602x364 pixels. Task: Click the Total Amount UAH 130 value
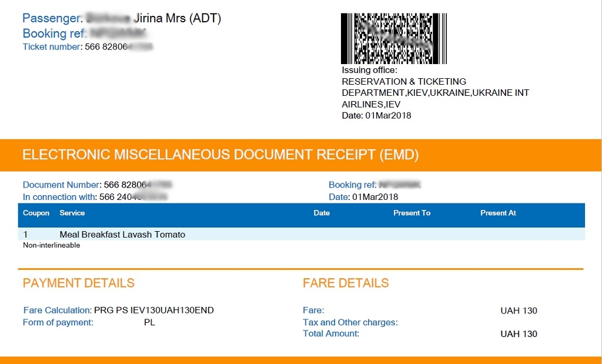click(x=519, y=334)
